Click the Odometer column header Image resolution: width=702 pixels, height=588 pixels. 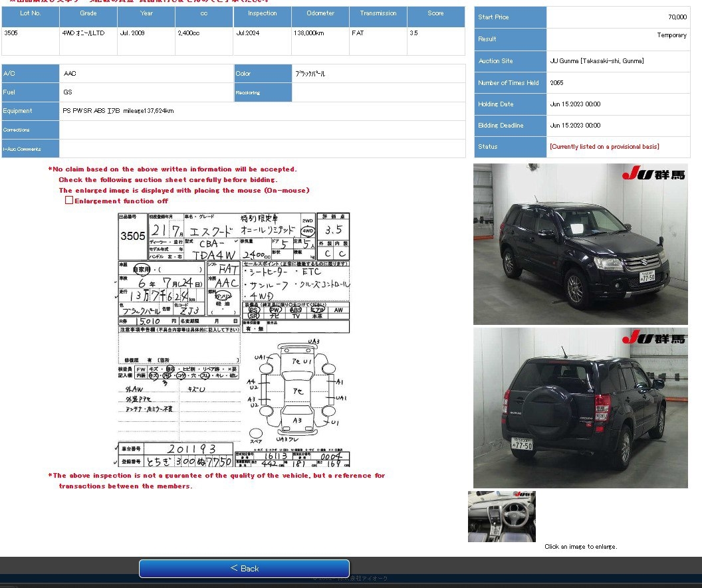click(320, 13)
